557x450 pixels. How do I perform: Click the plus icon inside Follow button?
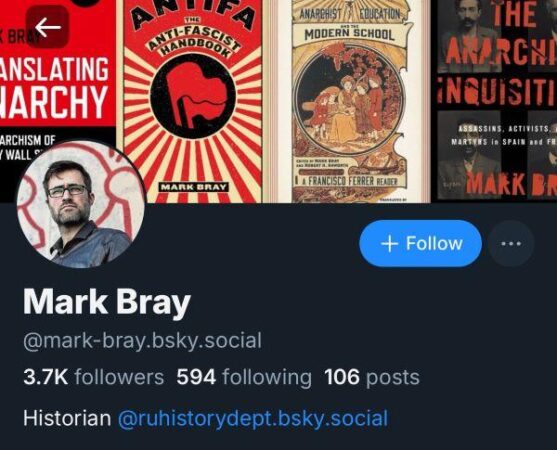pos(389,244)
